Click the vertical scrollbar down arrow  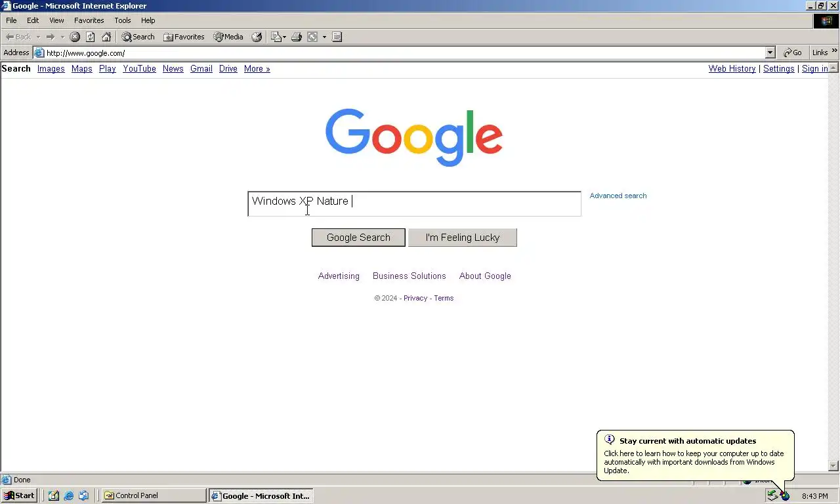click(834, 466)
